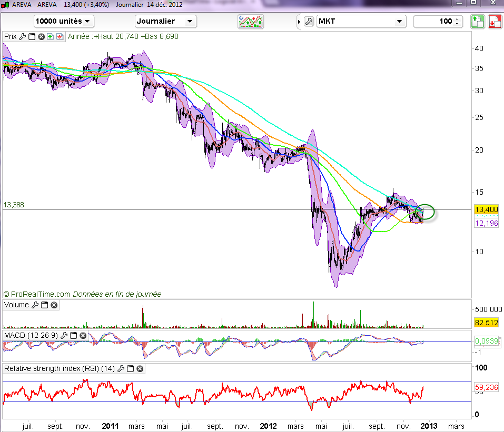This screenshot has height=432, width=504.
Task: Configure the MACD indicator with the wrench
Action: [x=64, y=335]
